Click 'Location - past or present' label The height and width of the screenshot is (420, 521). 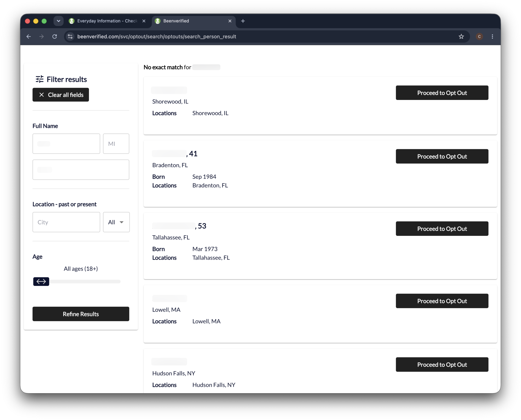click(65, 204)
